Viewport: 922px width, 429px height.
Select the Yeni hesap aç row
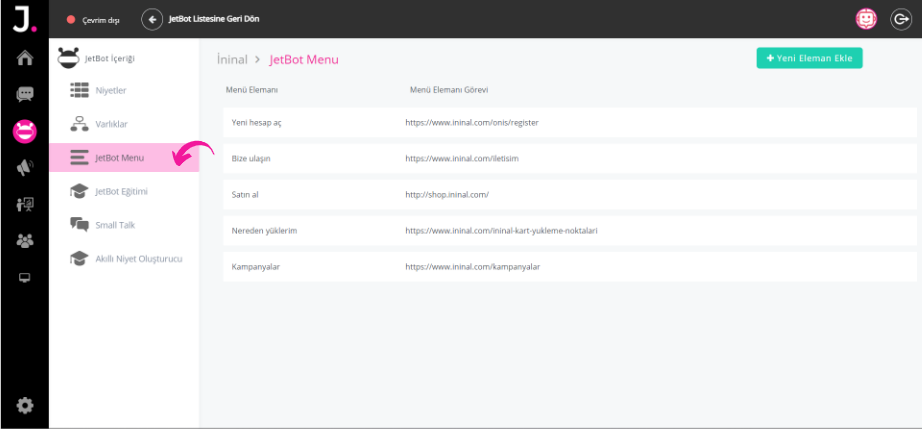(x=570, y=123)
